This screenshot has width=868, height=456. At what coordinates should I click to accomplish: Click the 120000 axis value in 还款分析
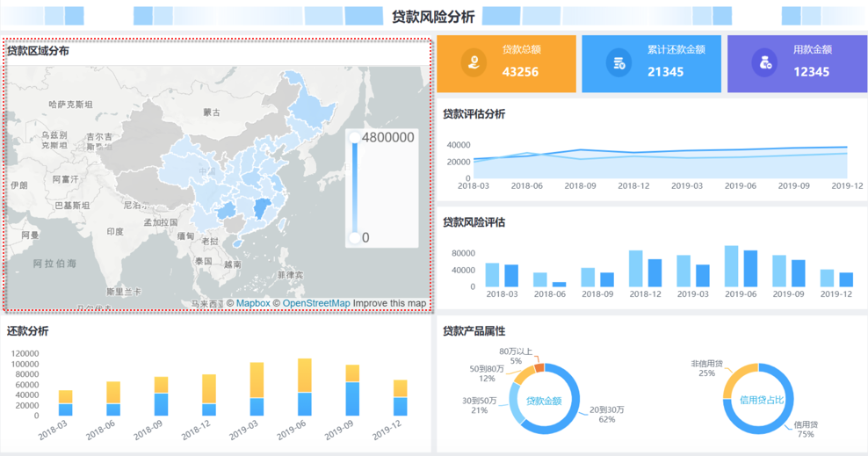point(25,353)
